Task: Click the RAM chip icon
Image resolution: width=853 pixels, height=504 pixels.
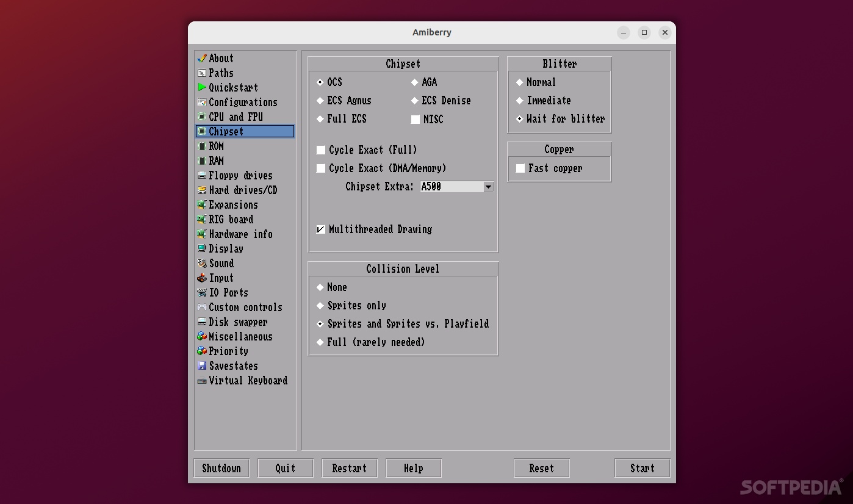Action: coord(202,161)
